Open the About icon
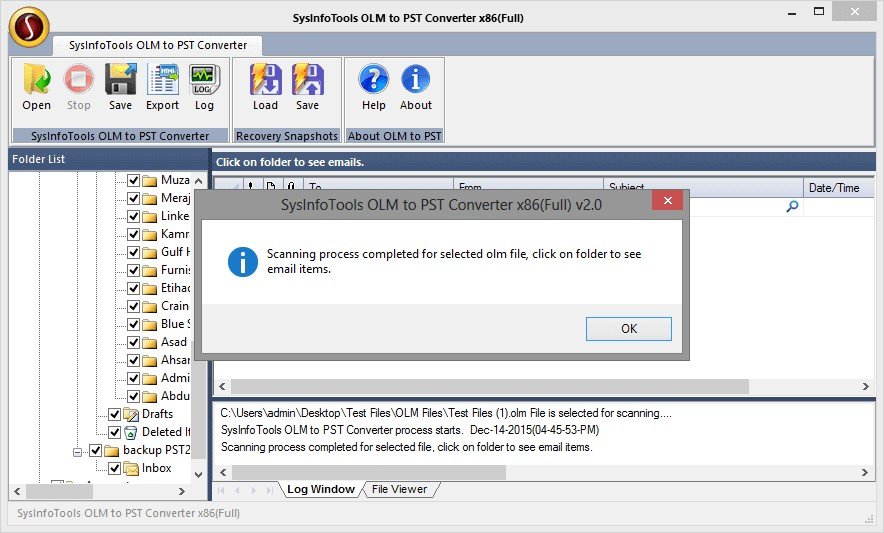This screenshot has width=884, height=533. click(x=416, y=79)
